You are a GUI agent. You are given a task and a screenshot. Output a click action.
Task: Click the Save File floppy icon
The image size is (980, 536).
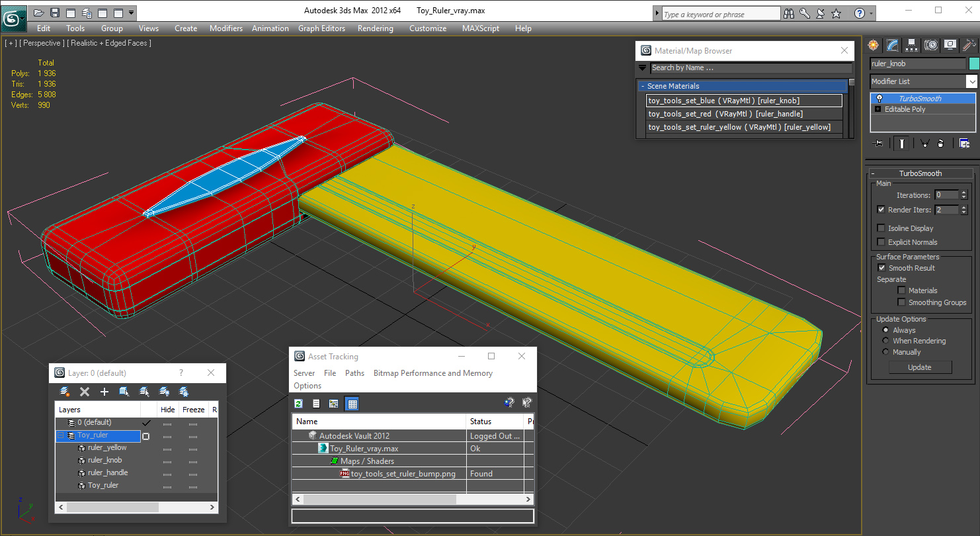(x=55, y=13)
